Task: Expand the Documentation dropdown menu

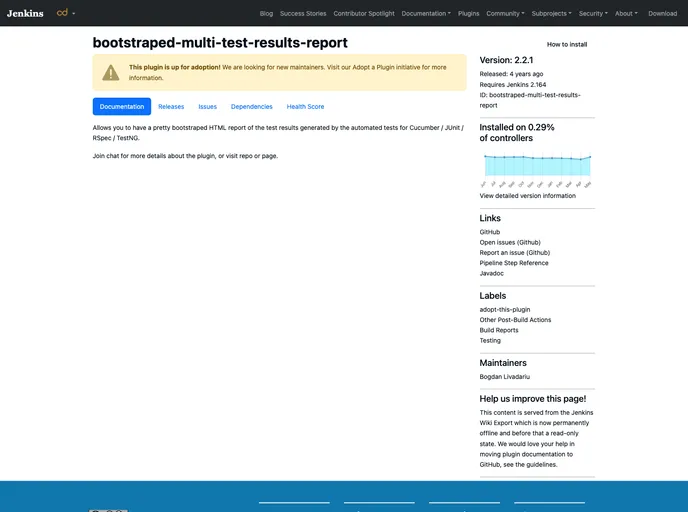Action: (426, 14)
